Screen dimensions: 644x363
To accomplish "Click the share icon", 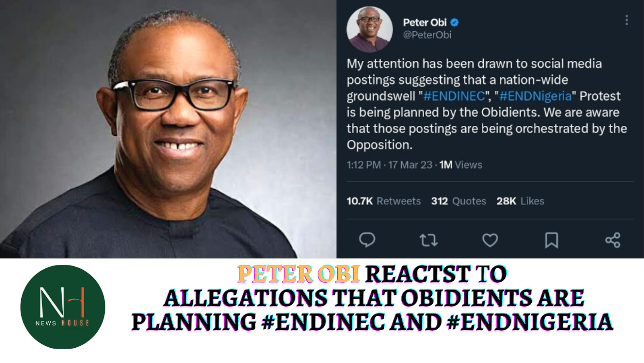I will (x=613, y=240).
